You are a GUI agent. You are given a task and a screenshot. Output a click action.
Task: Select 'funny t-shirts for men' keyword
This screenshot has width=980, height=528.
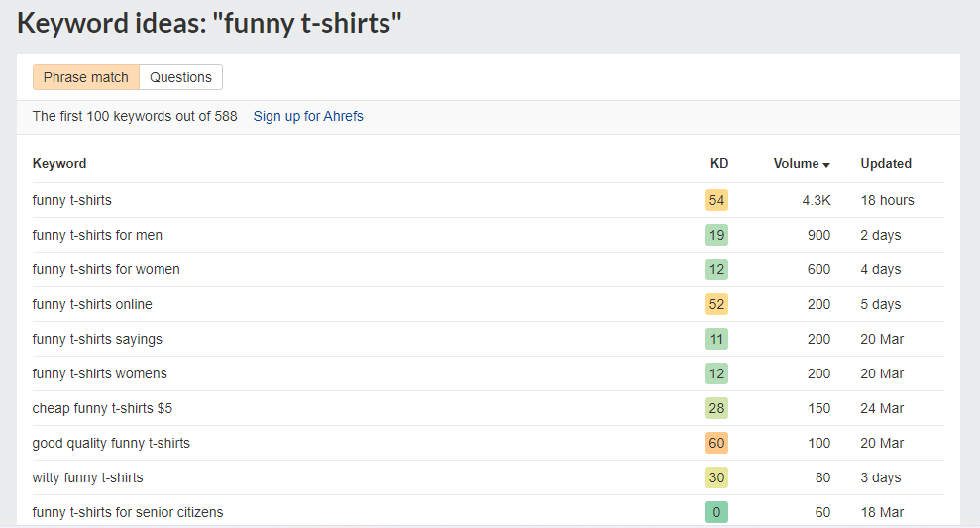97,235
